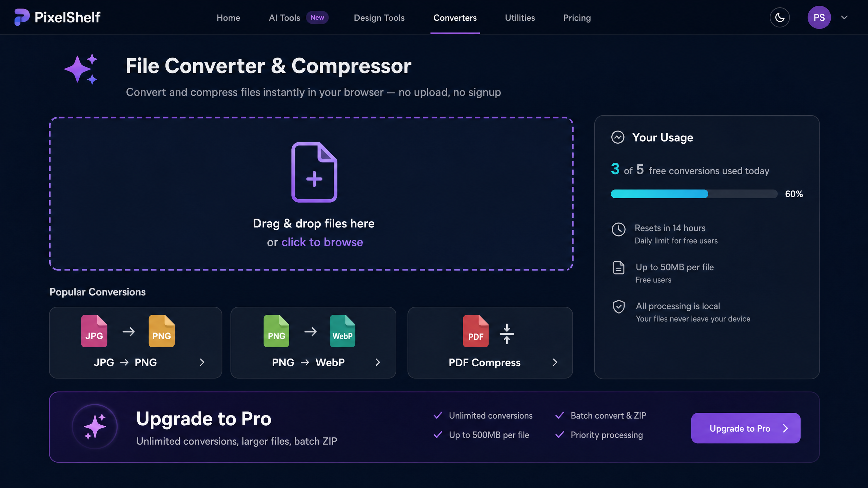The image size is (868, 488).
Task: Open the AI Tools menu
Action: click(x=284, y=18)
